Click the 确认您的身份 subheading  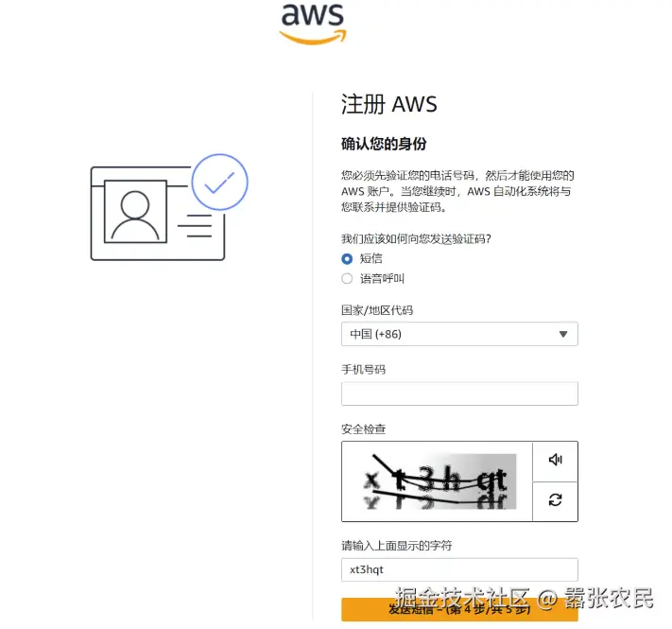coord(384,144)
